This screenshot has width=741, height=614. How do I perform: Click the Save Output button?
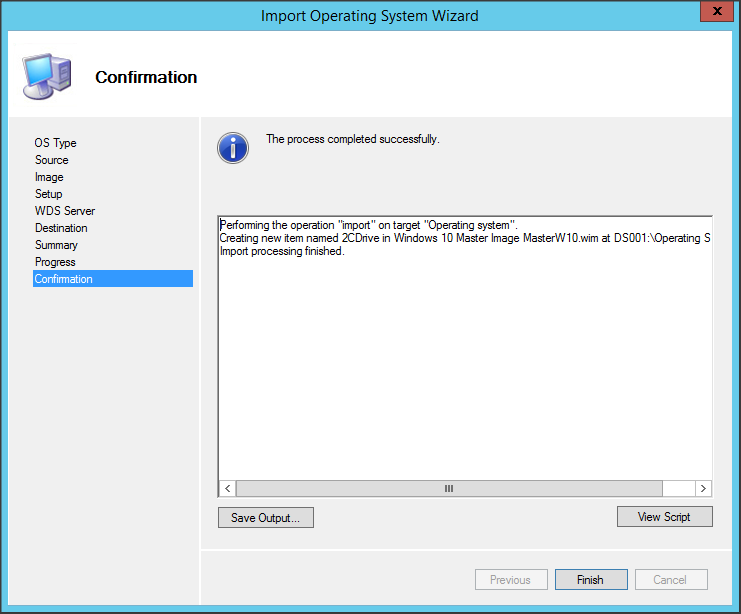(266, 517)
